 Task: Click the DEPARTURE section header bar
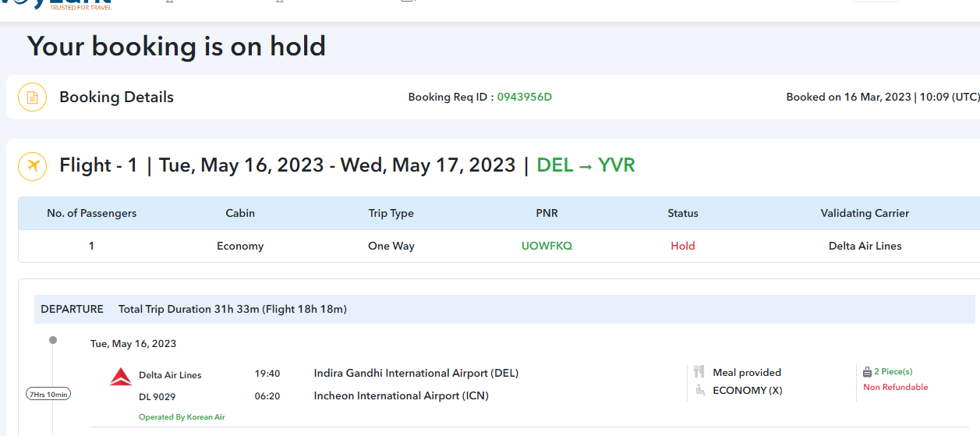504,309
